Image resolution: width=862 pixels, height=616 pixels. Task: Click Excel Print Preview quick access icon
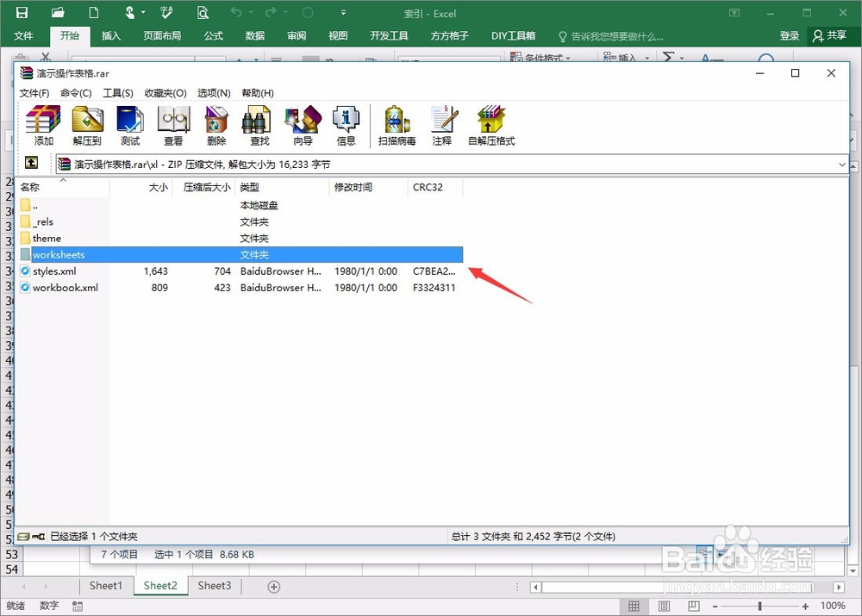[x=203, y=13]
